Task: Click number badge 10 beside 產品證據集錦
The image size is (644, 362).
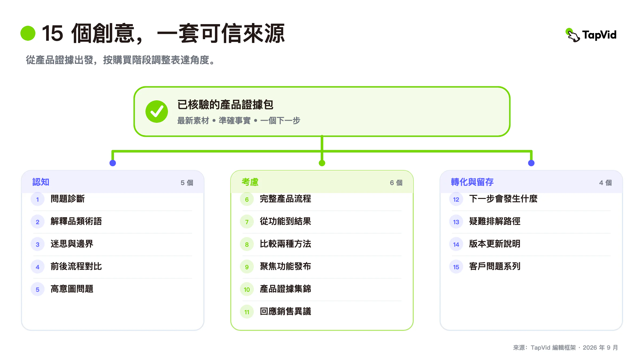Action: (x=247, y=289)
